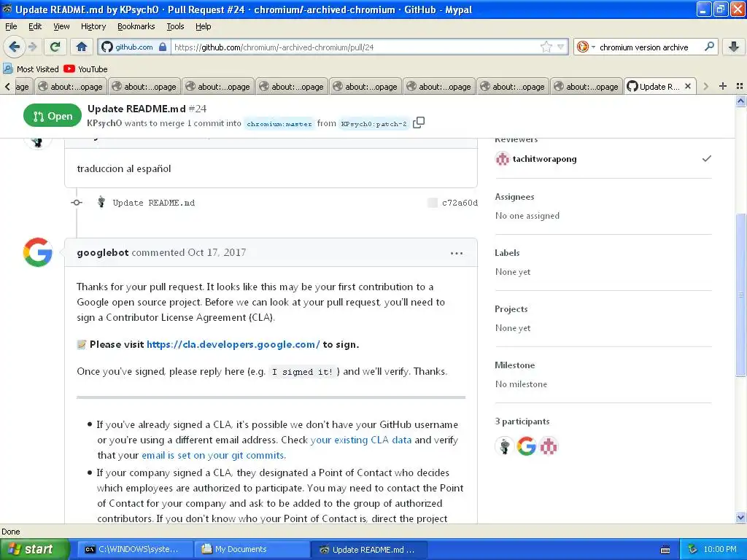
Task: Open email is set on git commits link
Action: [214, 455]
